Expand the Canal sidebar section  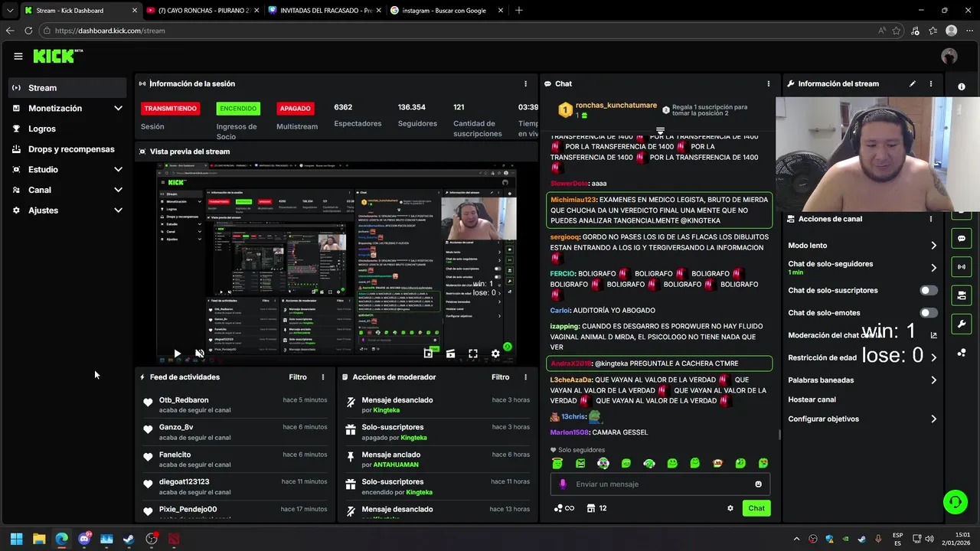point(68,190)
